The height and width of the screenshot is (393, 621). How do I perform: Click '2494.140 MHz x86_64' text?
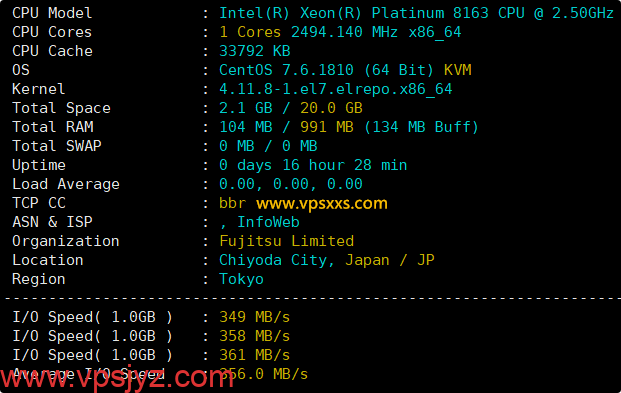point(376,32)
